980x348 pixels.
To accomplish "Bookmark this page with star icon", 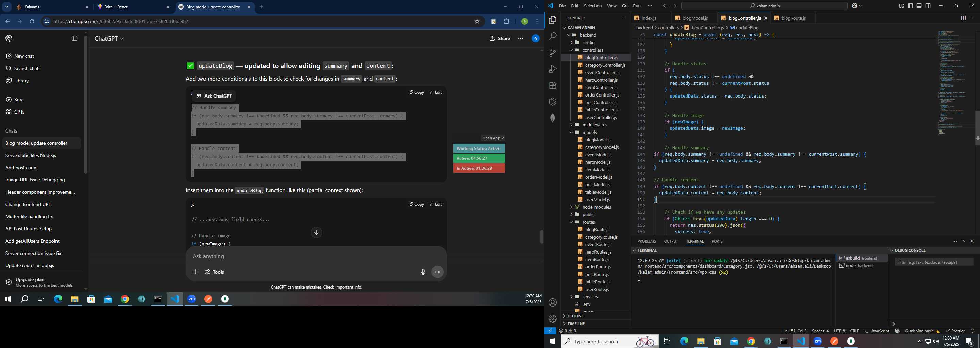I will [x=477, y=22].
